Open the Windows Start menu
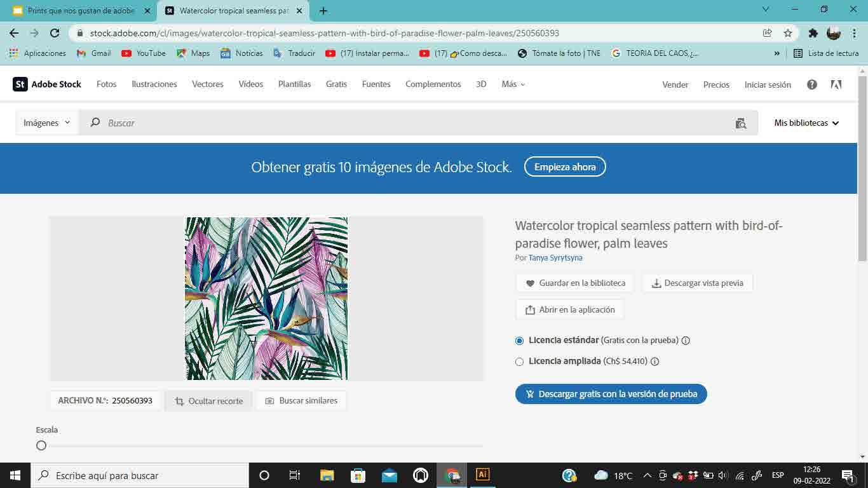Viewport: 868px width, 488px height. pyautogui.click(x=15, y=475)
